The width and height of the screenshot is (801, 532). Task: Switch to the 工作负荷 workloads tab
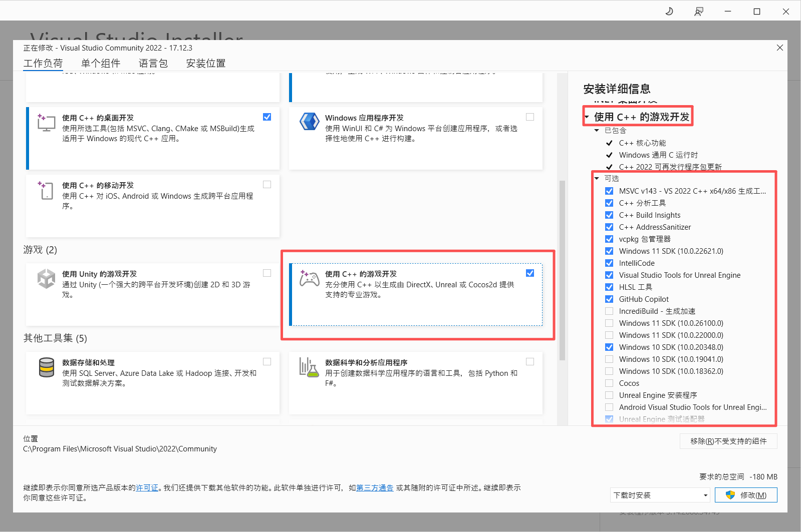click(x=43, y=63)
